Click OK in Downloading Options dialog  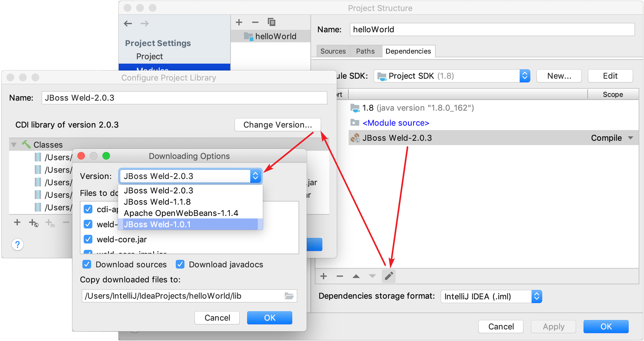[x=269, y=318]
